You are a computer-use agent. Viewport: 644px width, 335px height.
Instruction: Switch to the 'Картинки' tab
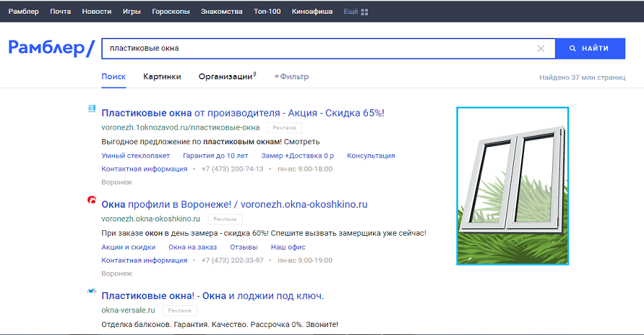(162, 77)
